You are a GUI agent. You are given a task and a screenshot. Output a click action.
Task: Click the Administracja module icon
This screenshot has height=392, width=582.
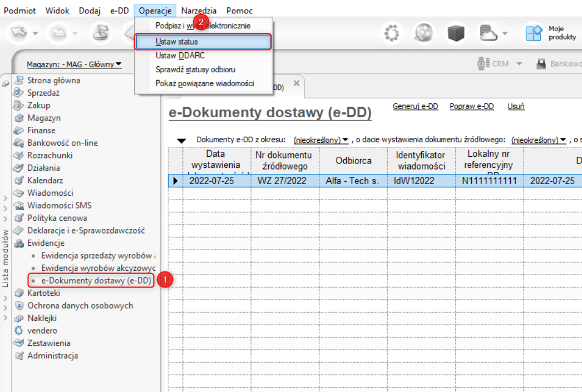19,356
